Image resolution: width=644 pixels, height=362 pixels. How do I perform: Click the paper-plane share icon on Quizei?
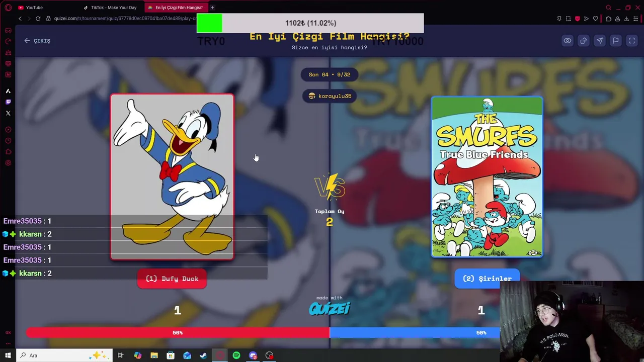(x=600, y=41)
